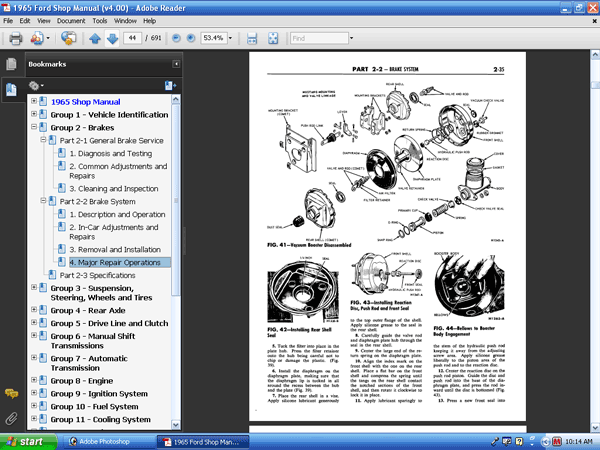
Task: Open the Edit menu
Action: 25,21
